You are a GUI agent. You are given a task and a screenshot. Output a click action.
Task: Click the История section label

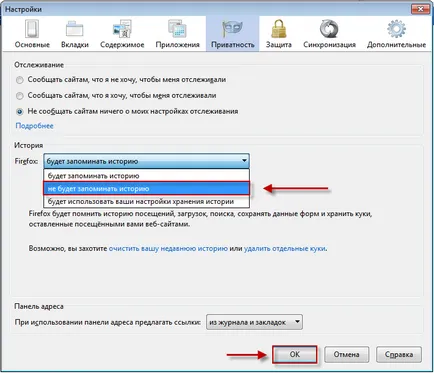28,145
